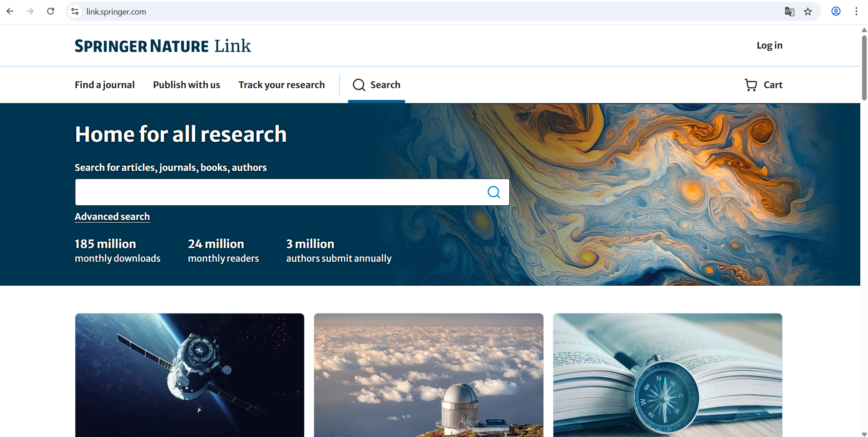Screen dimensions: 868x437
Task: Click the Springer Nature Link logo
Action: coord(163,46)
